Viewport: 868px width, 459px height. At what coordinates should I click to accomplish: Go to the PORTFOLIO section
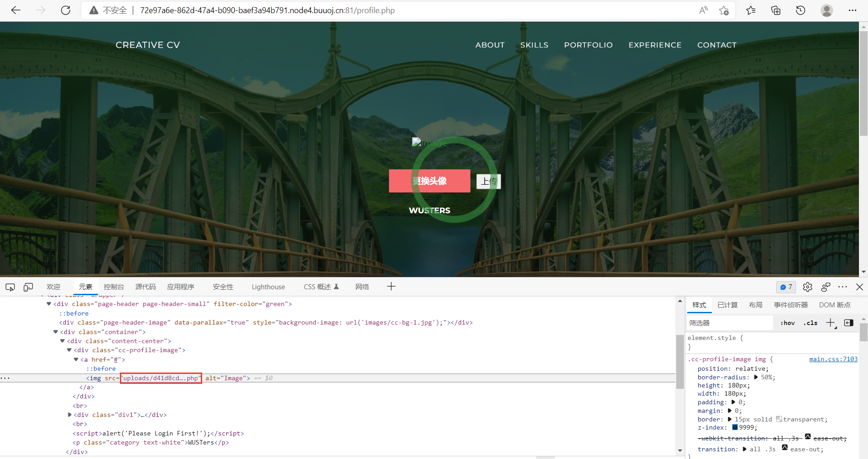[588, 45]
